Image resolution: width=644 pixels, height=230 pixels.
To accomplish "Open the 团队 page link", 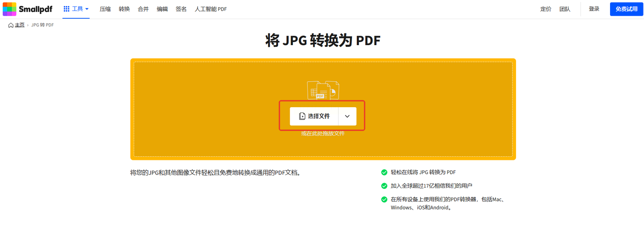I will (565, 9).
